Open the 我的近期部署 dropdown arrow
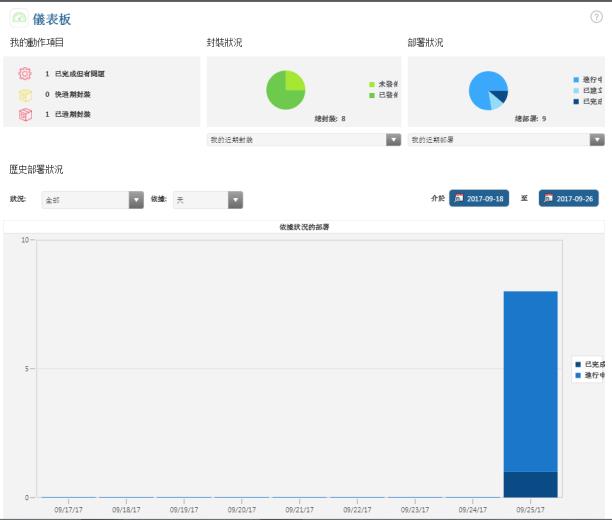Screen dimensions: 612x520 click(597, 140)
